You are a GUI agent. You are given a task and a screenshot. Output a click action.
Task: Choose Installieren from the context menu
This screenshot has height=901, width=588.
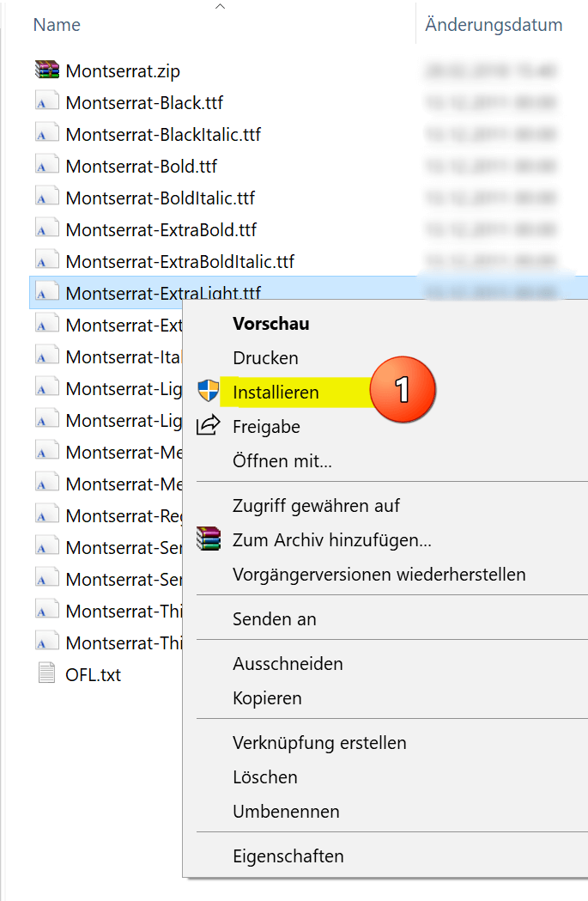coord(276,393)
